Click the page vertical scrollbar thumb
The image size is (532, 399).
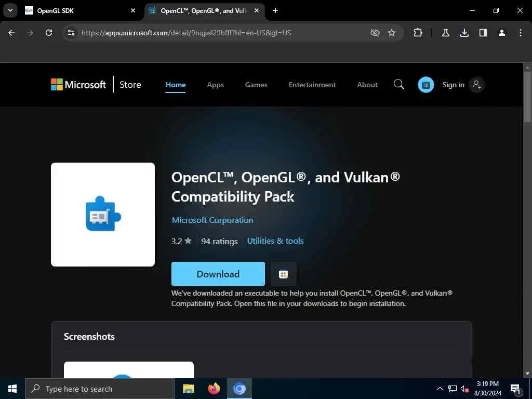pos(527,96)
